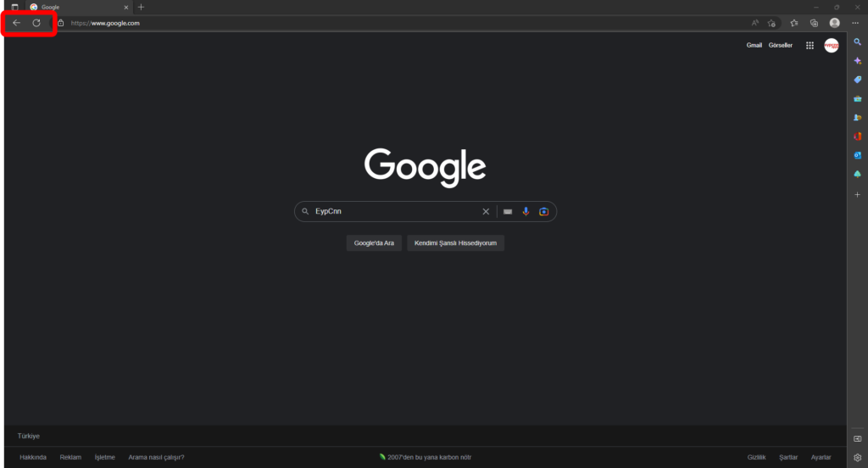This screenshot has width=868, height=468.
Task: Reload the page with the refresh icon
Action: pyautogui.click(x=36, y=23)
